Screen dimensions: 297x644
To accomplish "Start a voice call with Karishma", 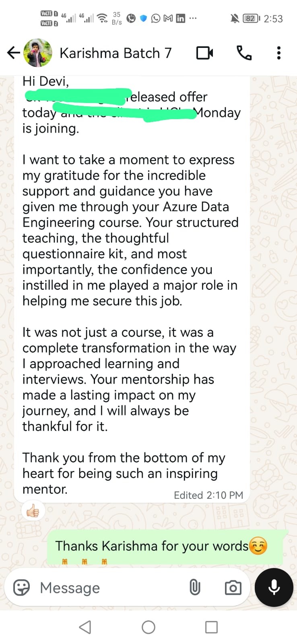I will pos(244,53).
